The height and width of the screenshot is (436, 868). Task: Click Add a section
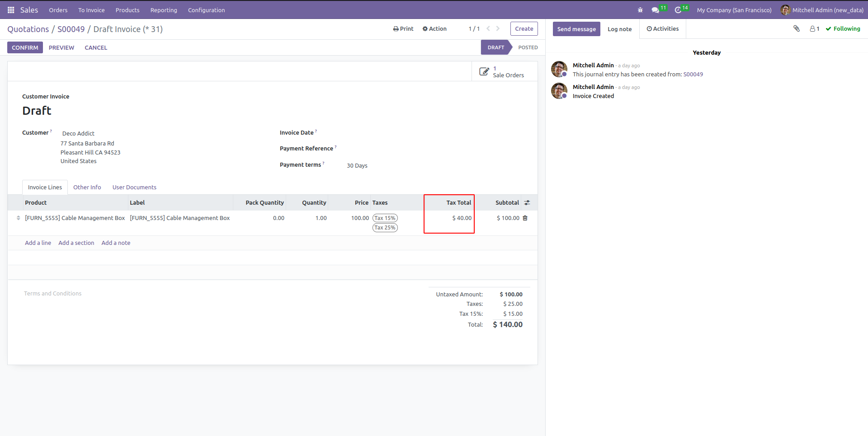pos(76,243)
